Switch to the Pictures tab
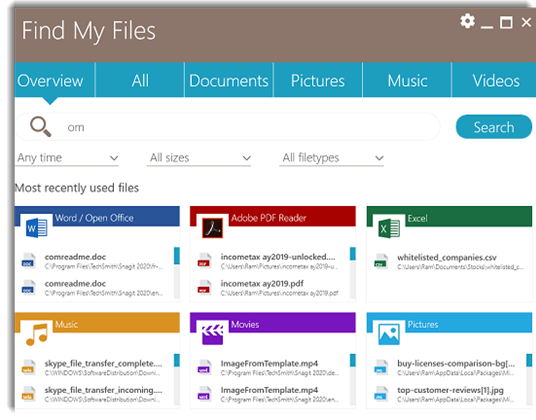536x420 pixels. (318, 81)
